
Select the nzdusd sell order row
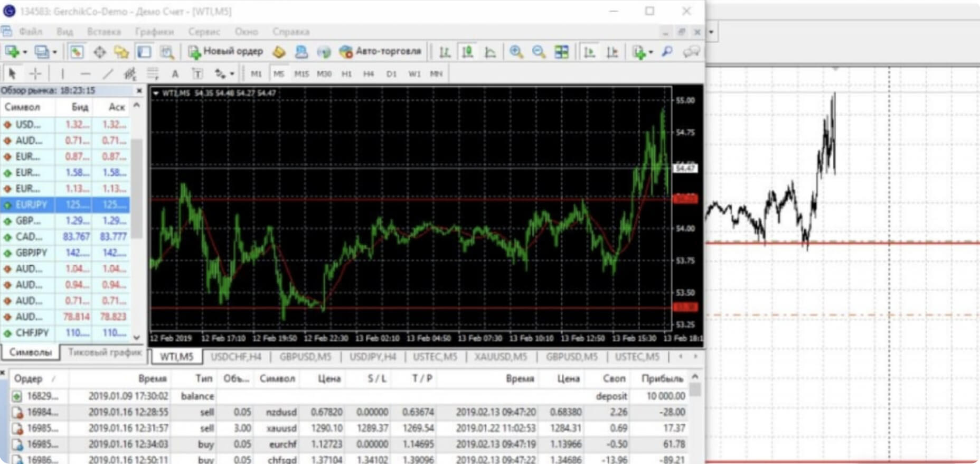349,412
